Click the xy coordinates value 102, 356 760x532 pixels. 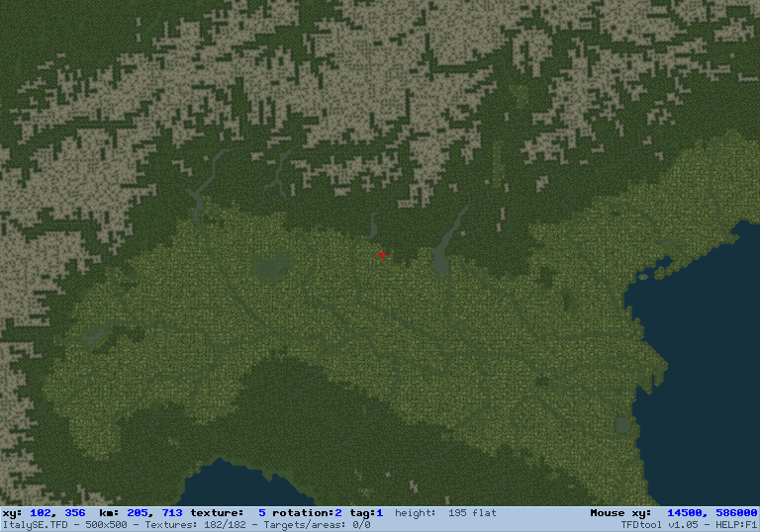[57, 513]
